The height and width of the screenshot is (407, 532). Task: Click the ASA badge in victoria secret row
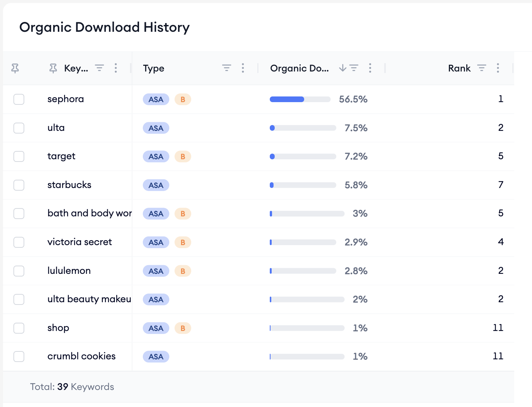pyautogui.click(x=156, y=242)
